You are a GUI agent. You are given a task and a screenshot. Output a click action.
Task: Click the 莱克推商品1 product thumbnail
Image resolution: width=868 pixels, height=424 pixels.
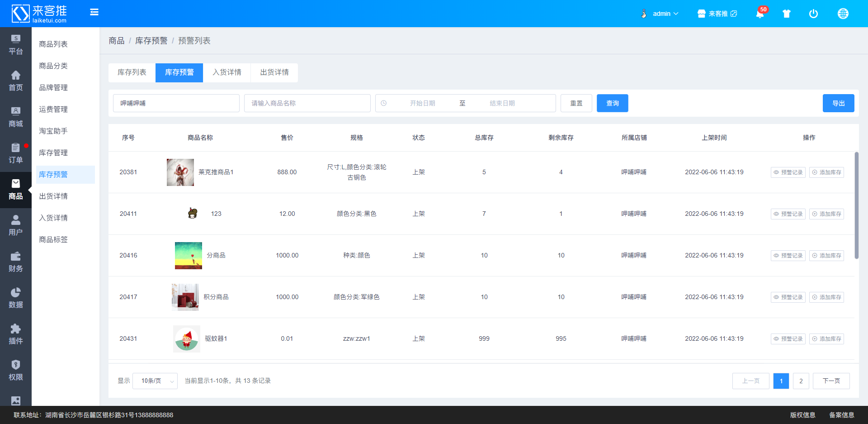click(x=180, y=172)
